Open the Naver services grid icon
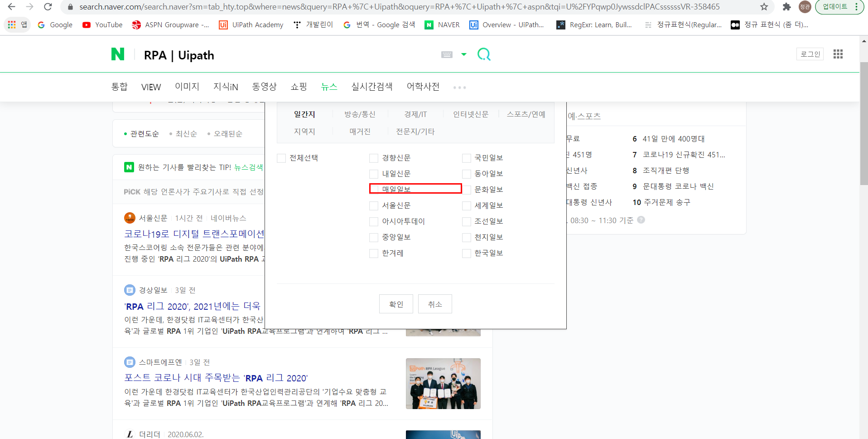 (838, 54)
